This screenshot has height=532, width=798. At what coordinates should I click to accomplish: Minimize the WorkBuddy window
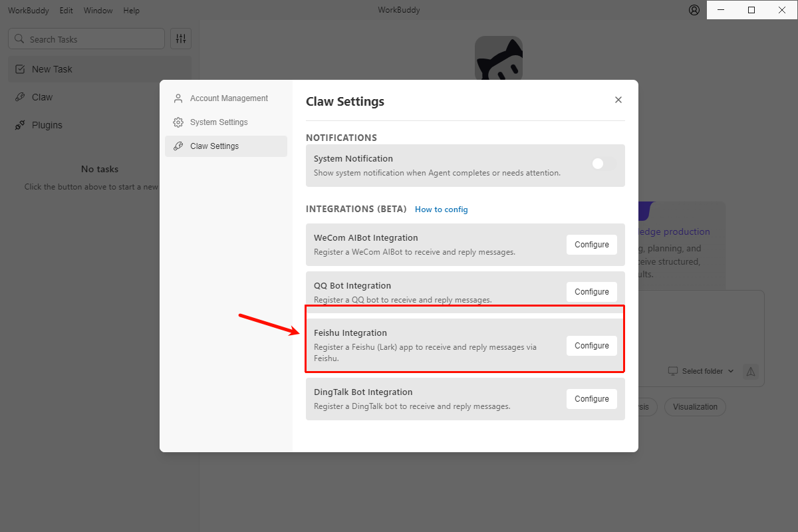(722, 10)
